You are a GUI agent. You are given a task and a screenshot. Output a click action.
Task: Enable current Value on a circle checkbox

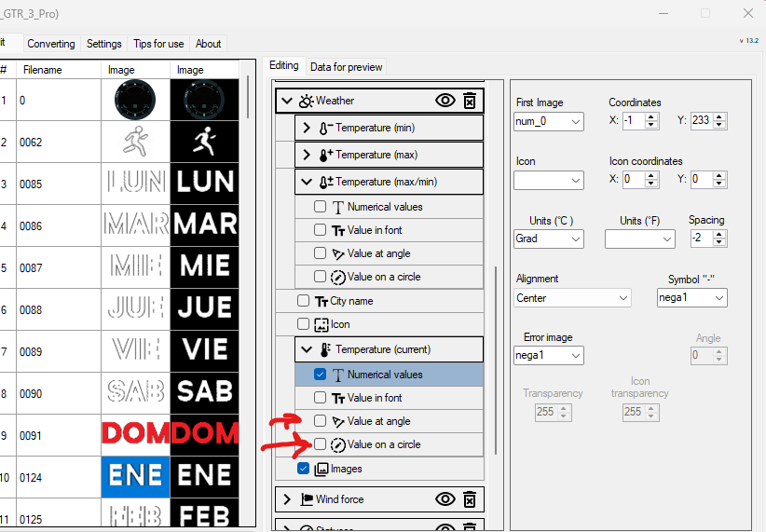click(x=320, y=444)
